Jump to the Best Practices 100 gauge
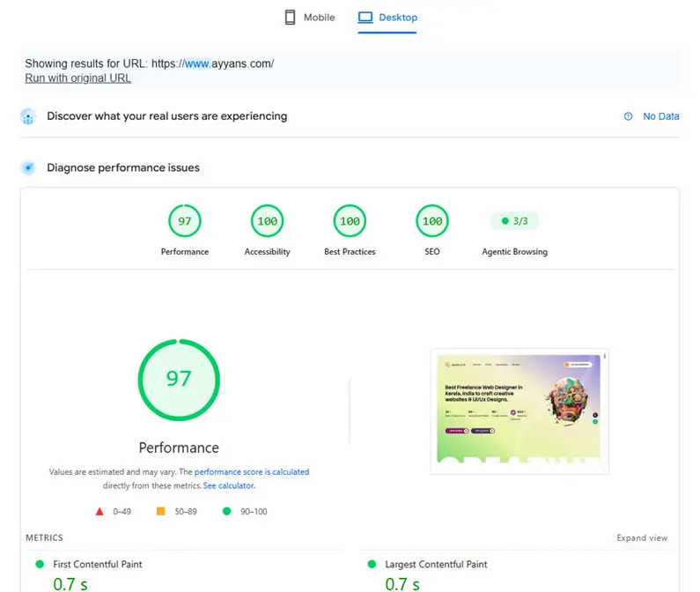 350,221
